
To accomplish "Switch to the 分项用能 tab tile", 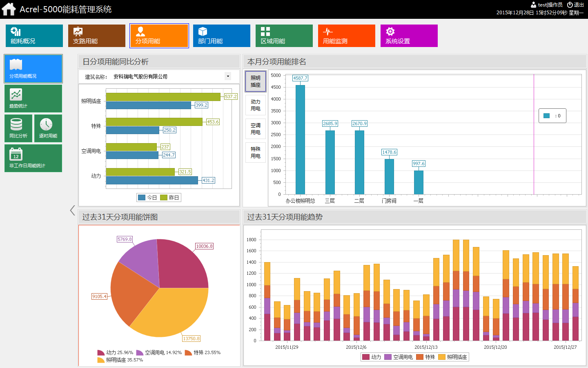I will pos(159,36).
